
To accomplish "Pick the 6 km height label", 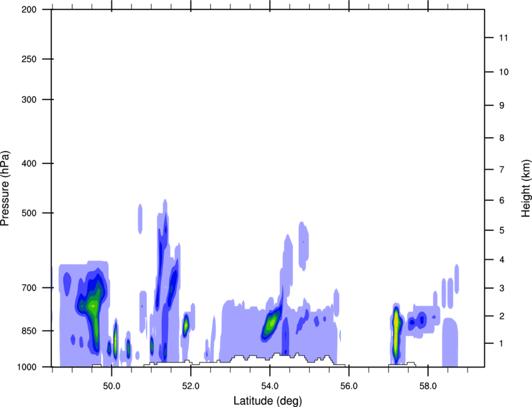I will pos(502,200).
